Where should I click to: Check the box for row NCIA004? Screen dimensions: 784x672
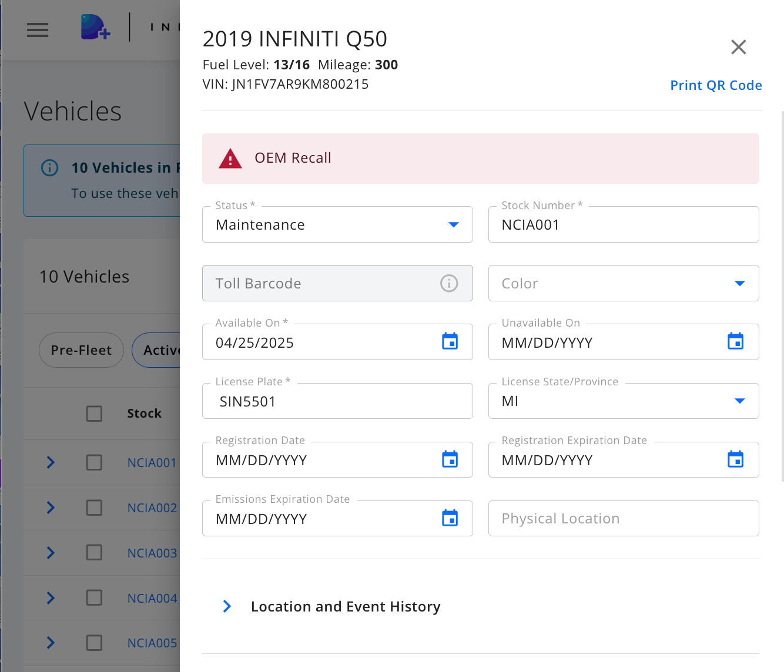pos(94,598)
